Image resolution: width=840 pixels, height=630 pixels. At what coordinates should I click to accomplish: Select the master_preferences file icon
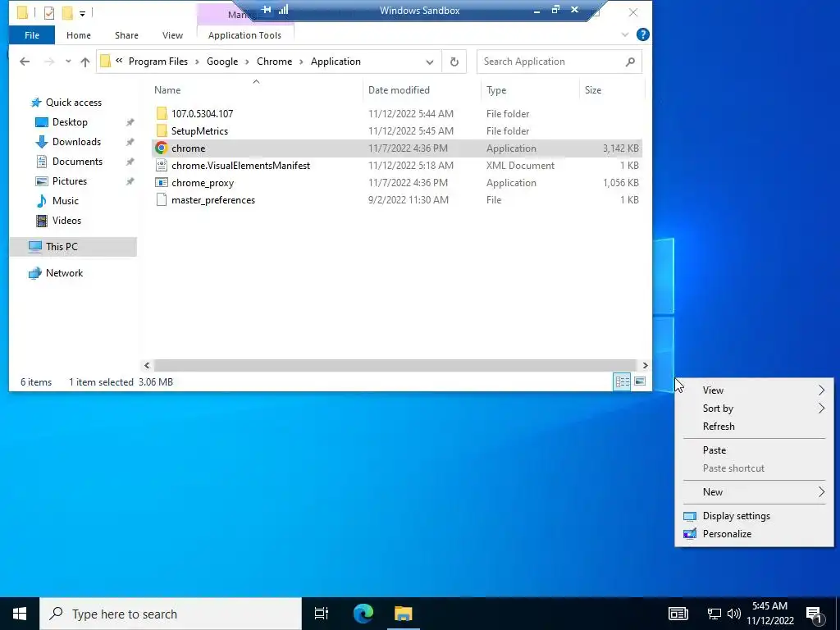pyautogui.click(x=162, y=200)
